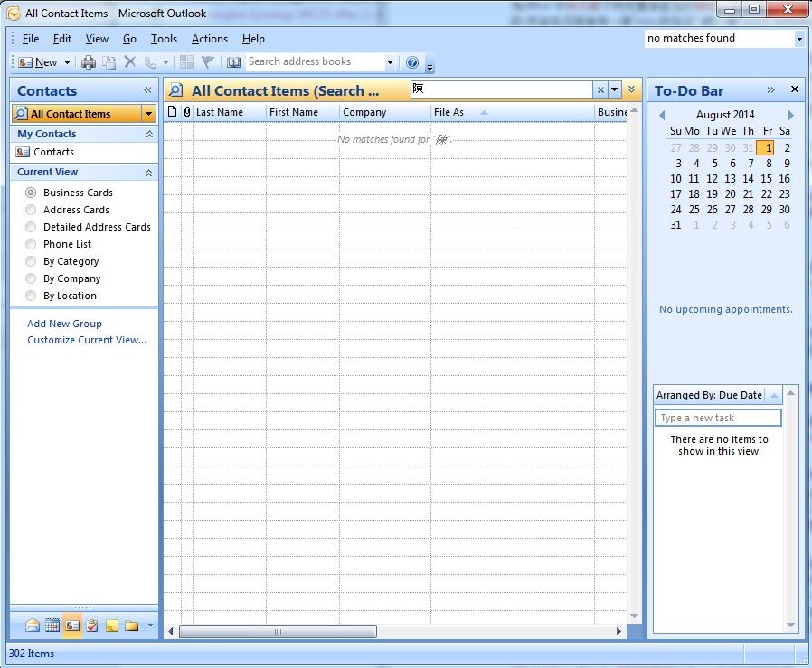Viewport: 812px width, 668px height.
Task: Select Detailed Address Cards view
Action: point(88,227)
